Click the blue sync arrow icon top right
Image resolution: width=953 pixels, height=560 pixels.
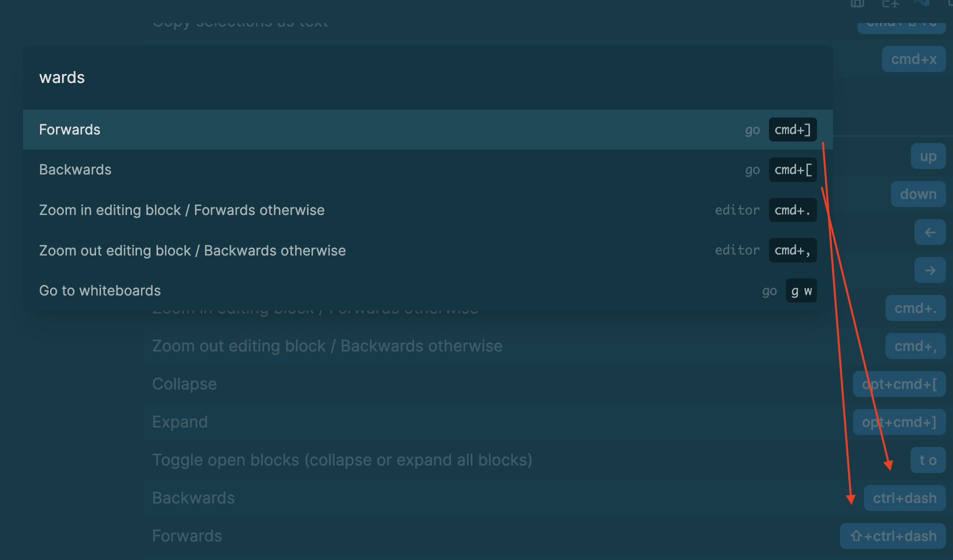922,4
